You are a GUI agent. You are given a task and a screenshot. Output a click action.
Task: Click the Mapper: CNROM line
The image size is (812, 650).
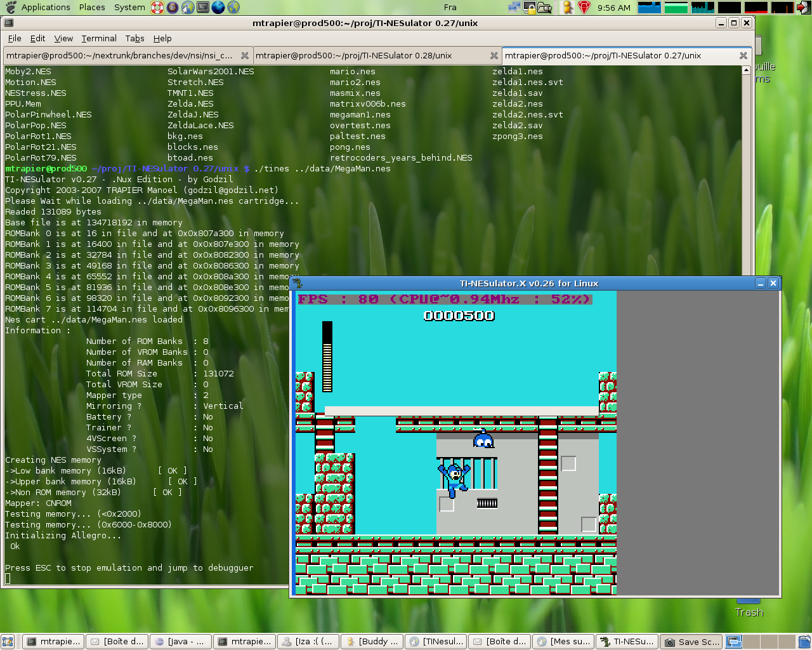click(38, 503)
